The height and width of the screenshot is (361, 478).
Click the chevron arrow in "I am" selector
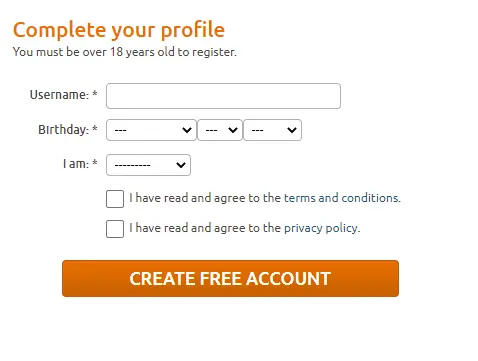pyautogui.click(x=181, y=165)
